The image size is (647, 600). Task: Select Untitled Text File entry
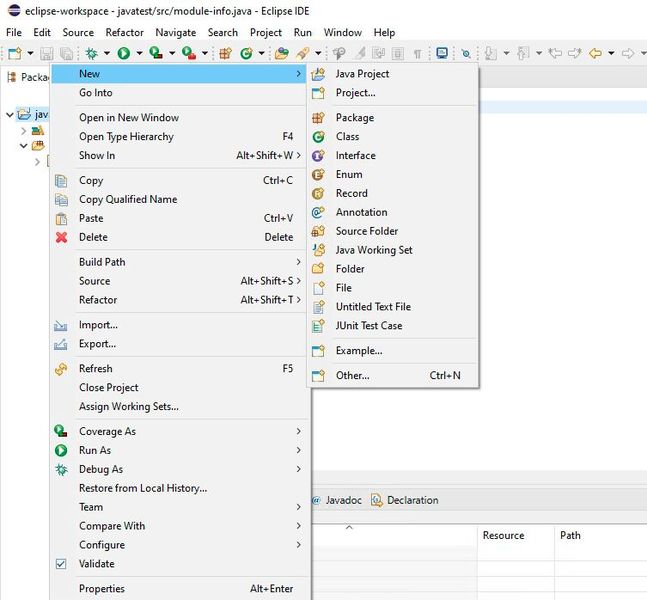pyautogui.click(x=393, y=307)
